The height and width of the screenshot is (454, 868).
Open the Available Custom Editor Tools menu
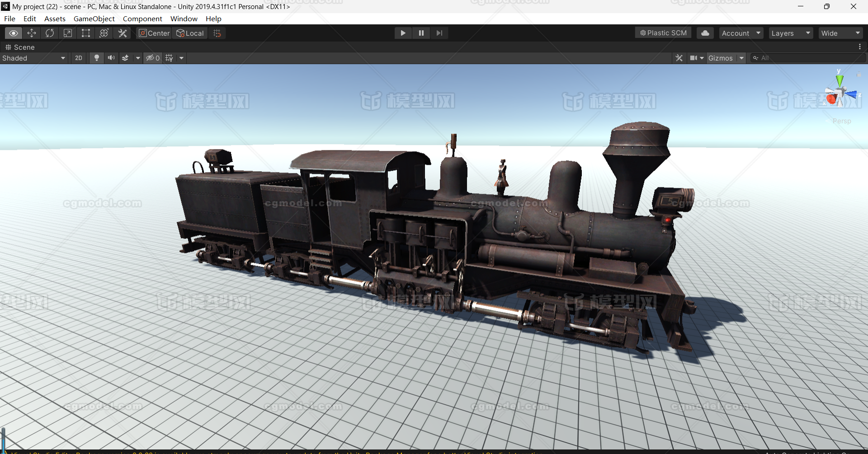pos(122,33)
